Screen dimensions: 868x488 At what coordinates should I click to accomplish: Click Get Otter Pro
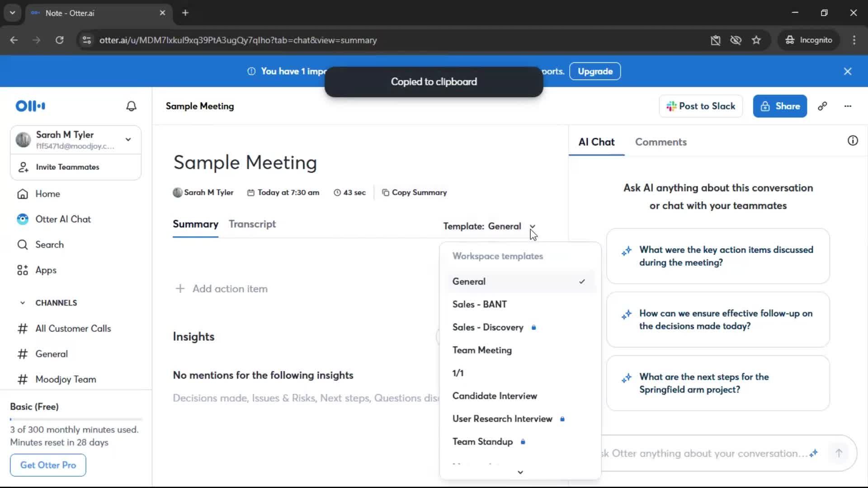coord(48,465)
